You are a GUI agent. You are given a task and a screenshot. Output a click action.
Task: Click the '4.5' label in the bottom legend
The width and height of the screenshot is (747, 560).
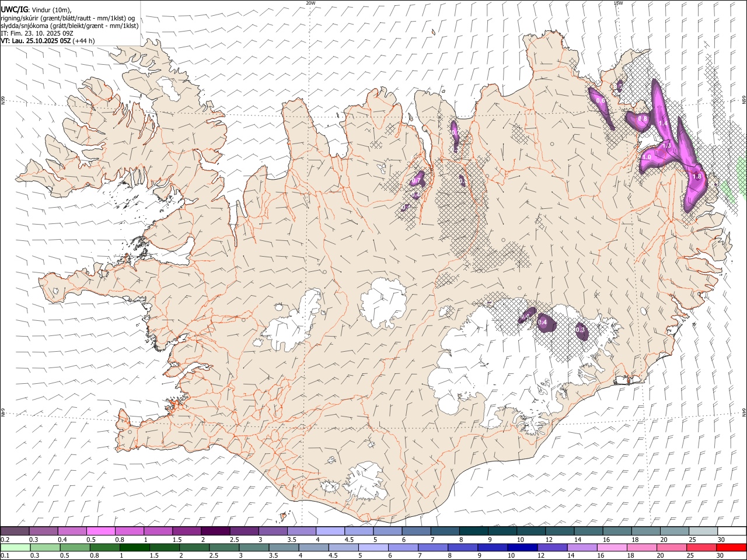click(333, 556)
